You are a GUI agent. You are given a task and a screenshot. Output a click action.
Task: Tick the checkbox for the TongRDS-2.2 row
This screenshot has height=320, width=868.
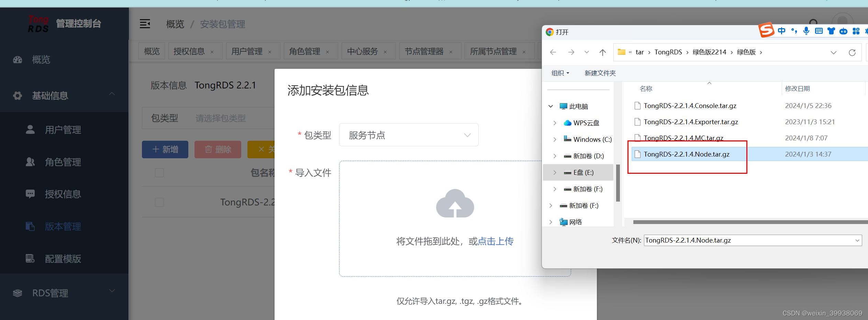[x=159, y=202]
